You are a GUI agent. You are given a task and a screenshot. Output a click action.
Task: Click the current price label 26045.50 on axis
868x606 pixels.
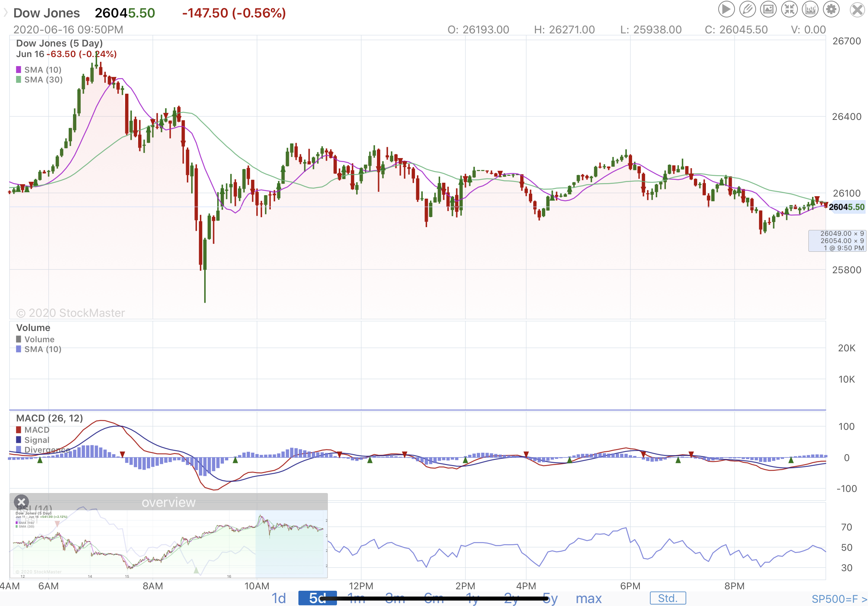847,207
